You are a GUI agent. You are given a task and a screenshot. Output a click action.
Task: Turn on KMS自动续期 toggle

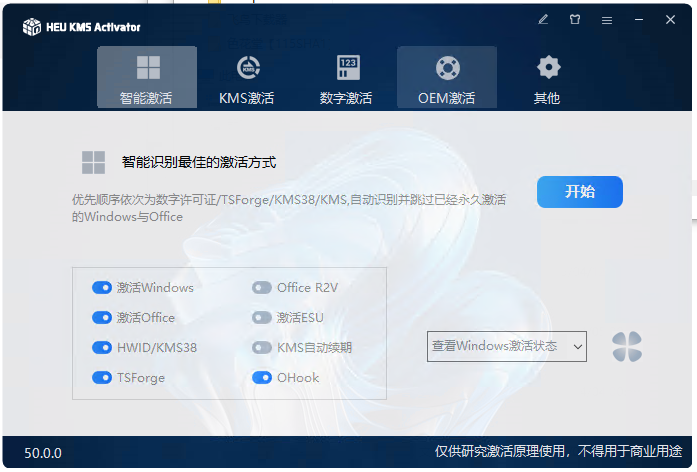pyautogui.click(x=262, y=348)
